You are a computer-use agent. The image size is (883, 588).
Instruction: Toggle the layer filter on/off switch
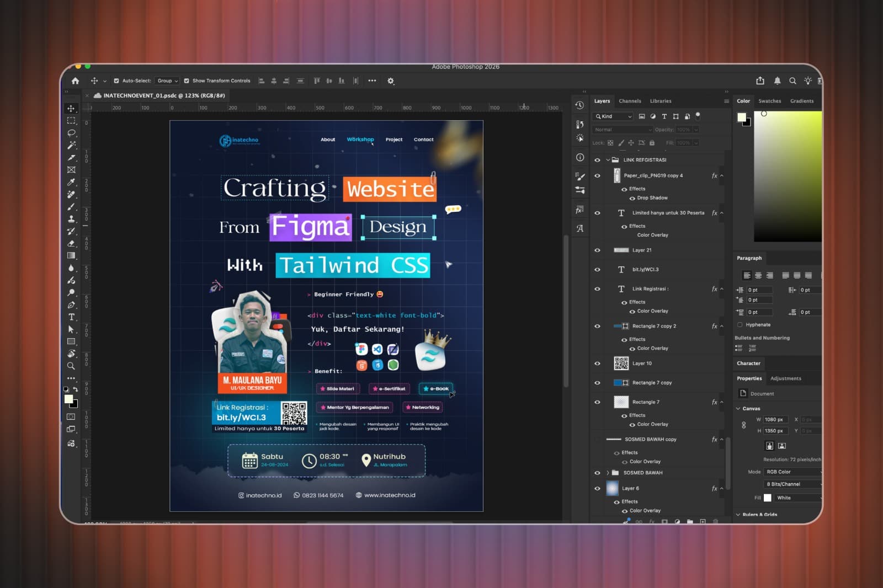[698, 116]
